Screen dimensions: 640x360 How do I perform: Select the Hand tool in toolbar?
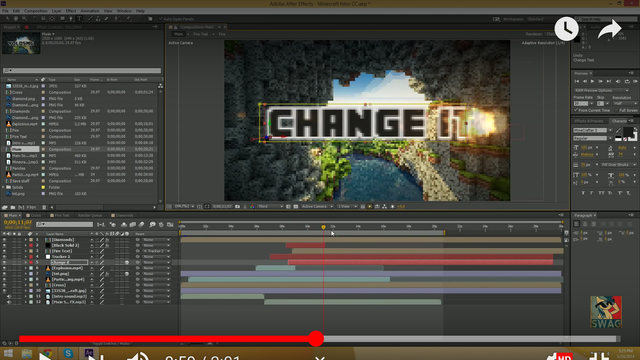pyautogui.click(x=16, y=19)
